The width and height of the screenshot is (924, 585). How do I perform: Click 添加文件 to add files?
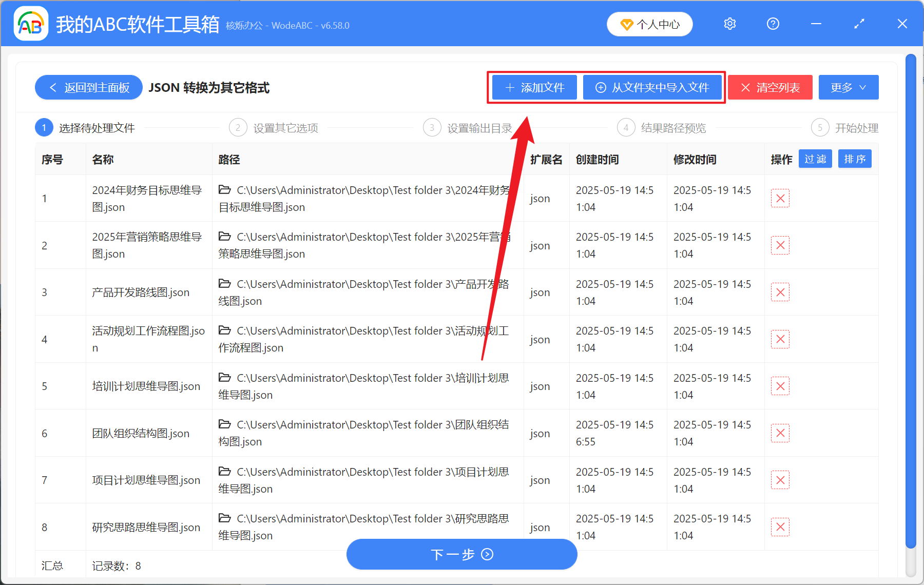pyautogui.click(x=534, y=87)
